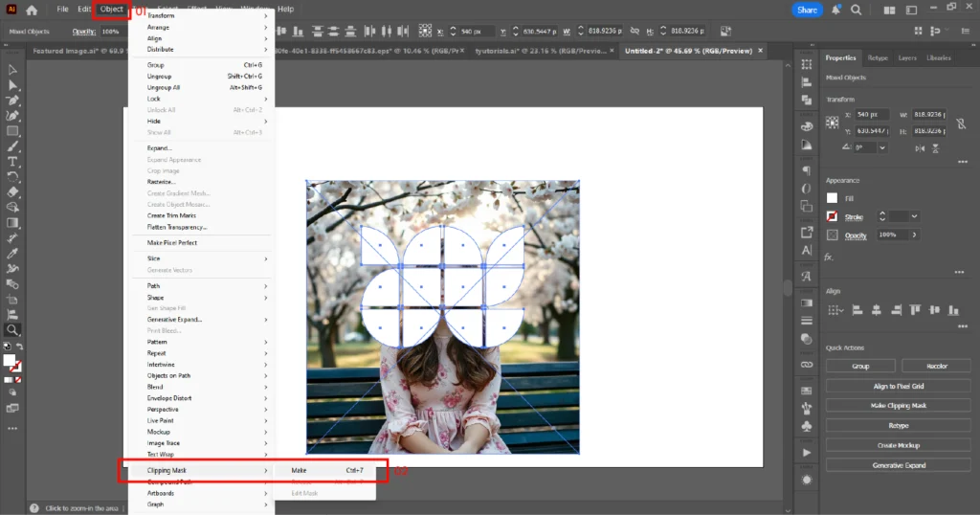Image resolution: width=980 pixels, height=515 pixels.
Task: Click the Flip Horizontal icon in Transform
Action: pyautogui.click(x=920, y=148)
